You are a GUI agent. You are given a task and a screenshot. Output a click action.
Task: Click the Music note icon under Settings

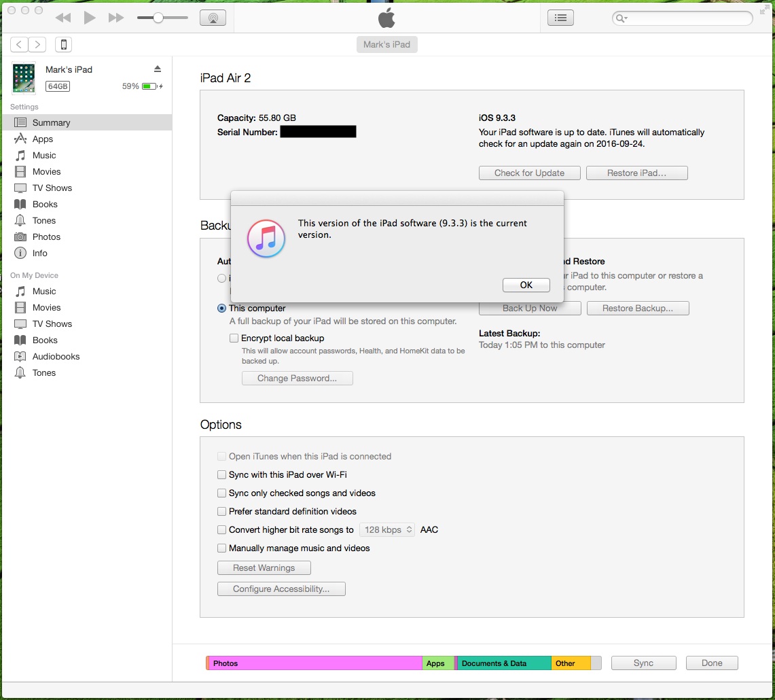point(20,156)
